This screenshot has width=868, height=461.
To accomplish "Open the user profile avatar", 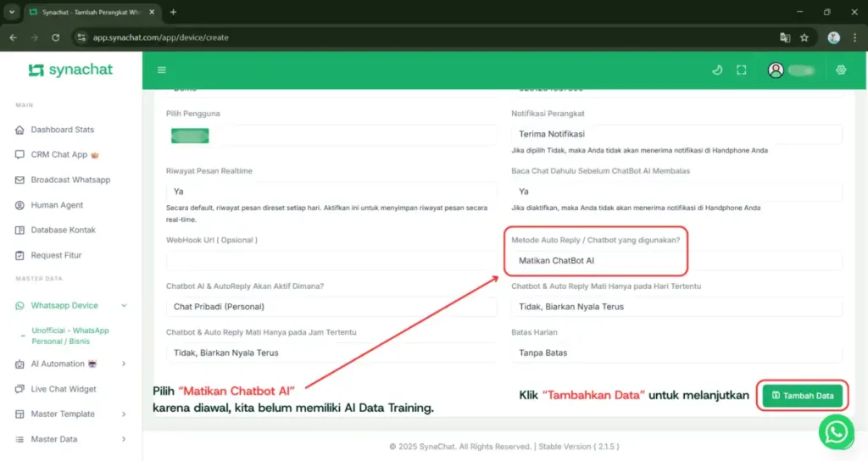I will click(x=776, y=69).
